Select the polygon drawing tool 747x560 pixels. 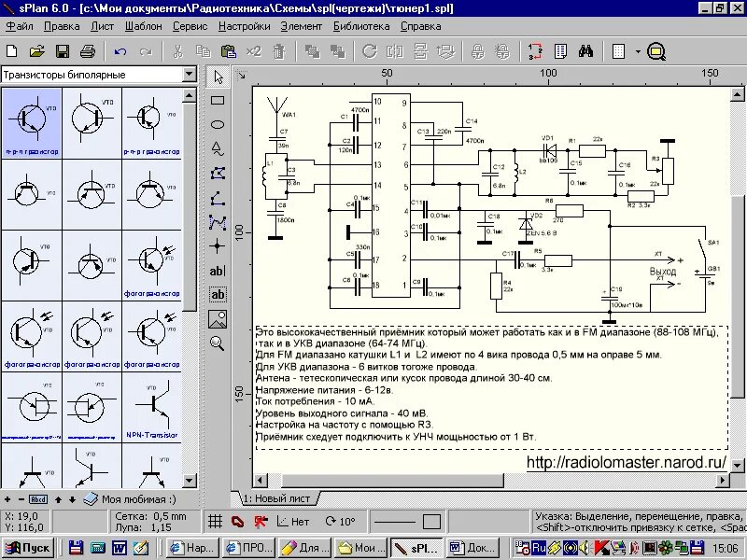point(218,174)
